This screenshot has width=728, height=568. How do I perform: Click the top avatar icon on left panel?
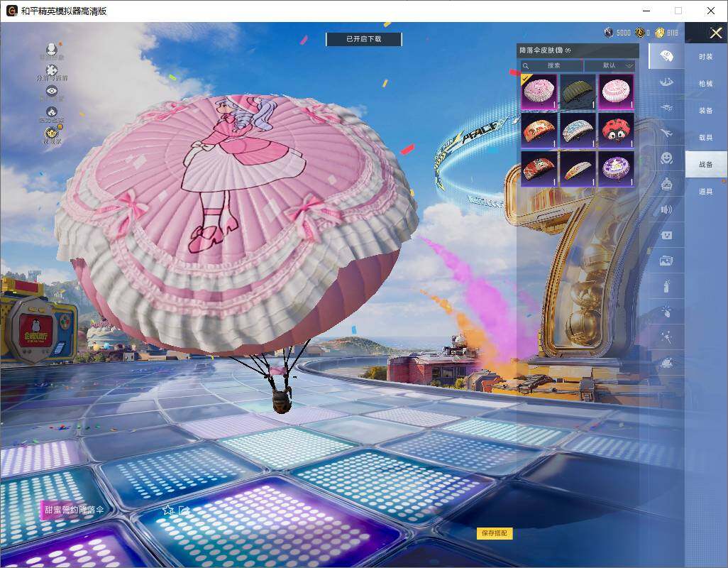pos(52,48)
